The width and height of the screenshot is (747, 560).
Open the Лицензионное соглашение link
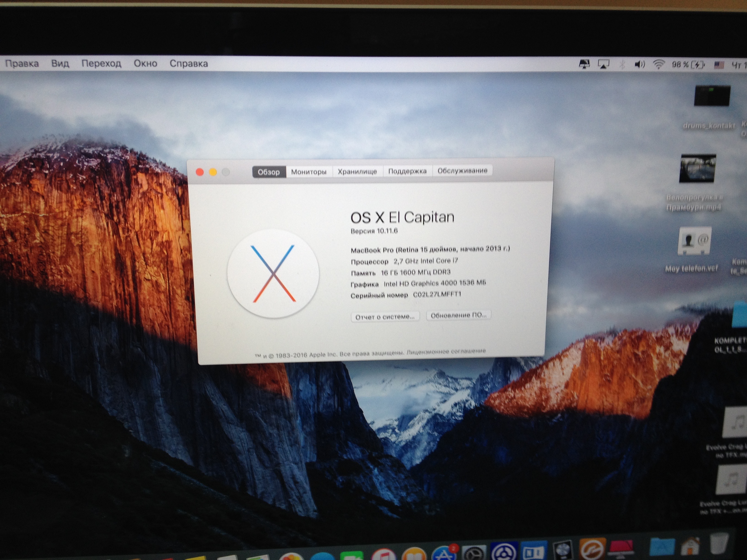click(x=446, y=351)
